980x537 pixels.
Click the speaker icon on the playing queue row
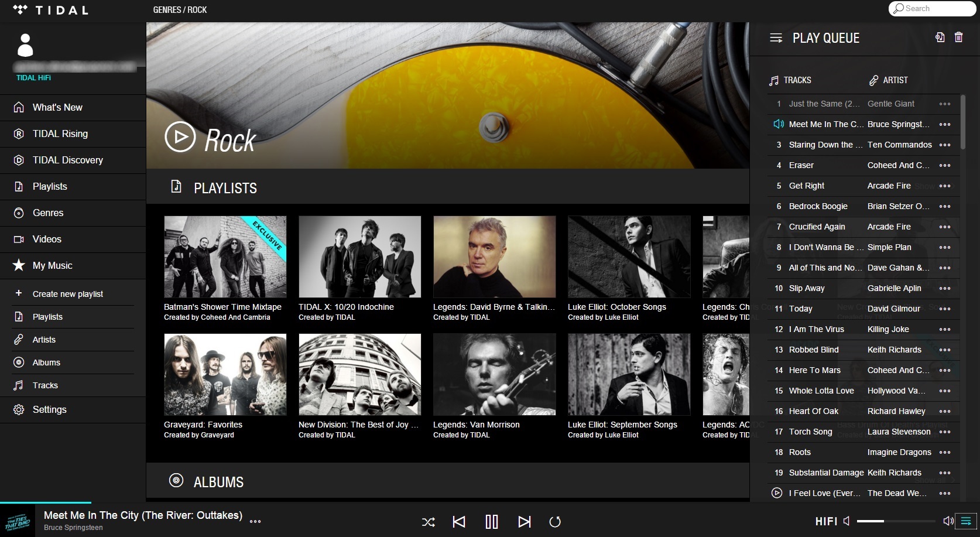[x=779, y=124]
